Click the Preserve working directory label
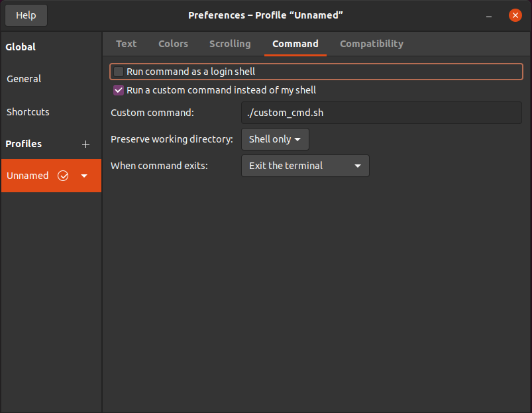 coord(172,139)
